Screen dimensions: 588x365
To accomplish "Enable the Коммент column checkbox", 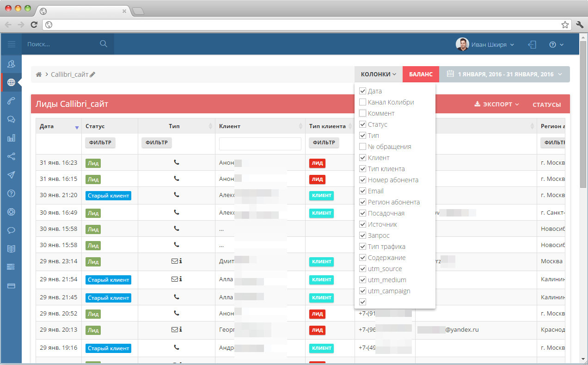I will coord(363,113).
